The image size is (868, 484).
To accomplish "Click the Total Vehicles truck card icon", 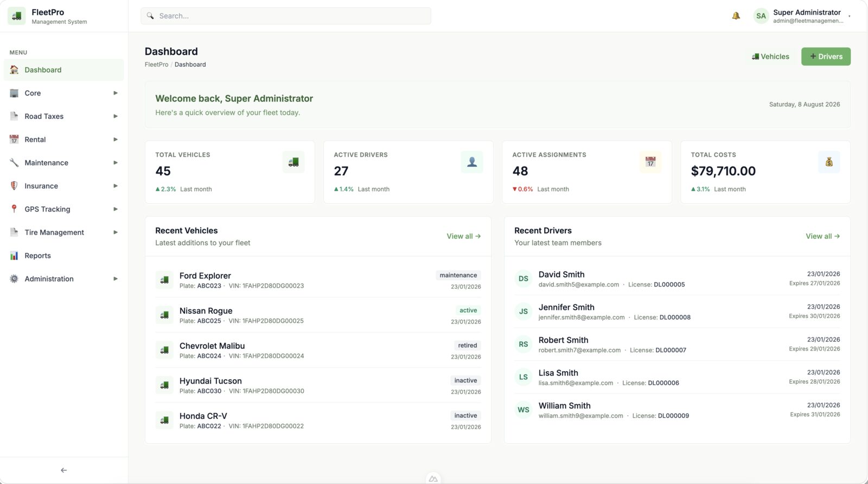I will (293, 162).
